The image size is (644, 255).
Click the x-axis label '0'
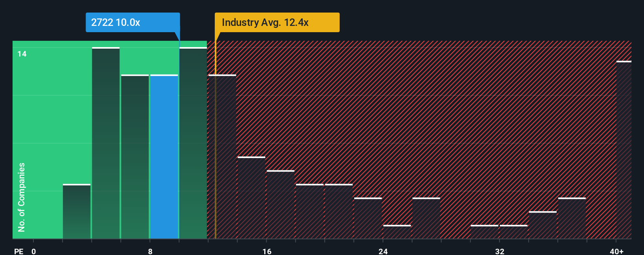point(34,251)
